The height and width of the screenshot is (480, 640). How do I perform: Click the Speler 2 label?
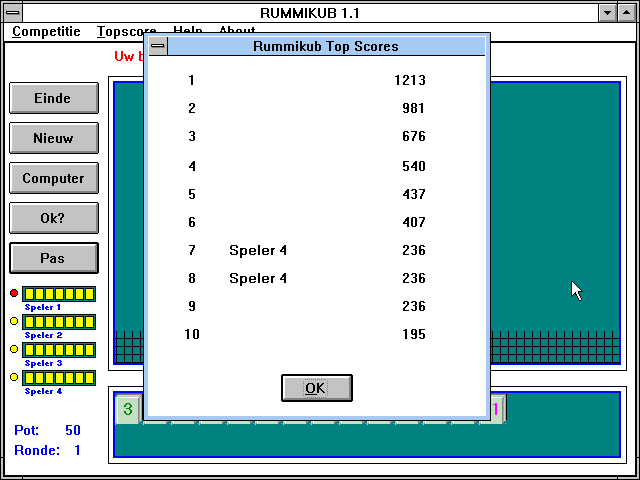pyautogui.click(x=43, y=336)
